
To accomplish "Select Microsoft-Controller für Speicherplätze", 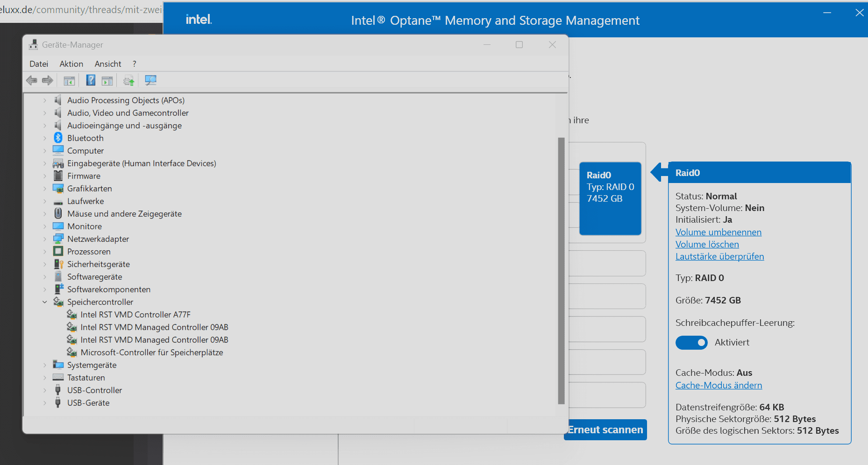I will click(152, 352).
